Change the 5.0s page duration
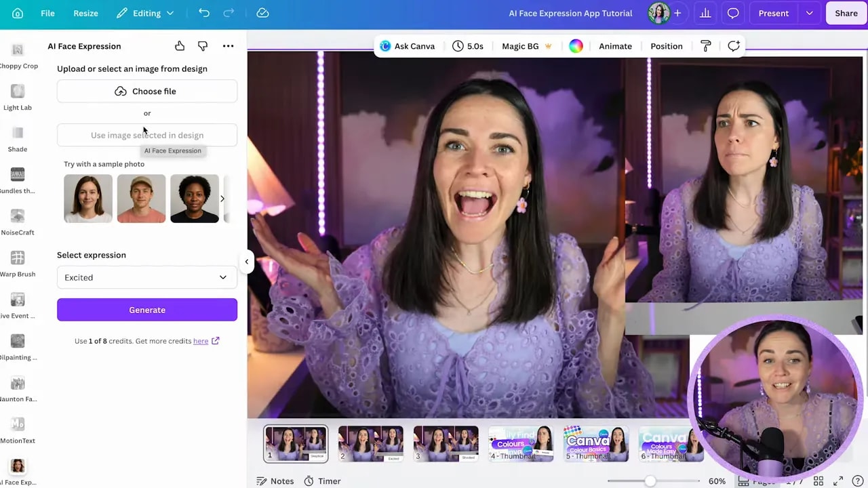The height and width of the screenshot is (488, 868). [468, 46]
